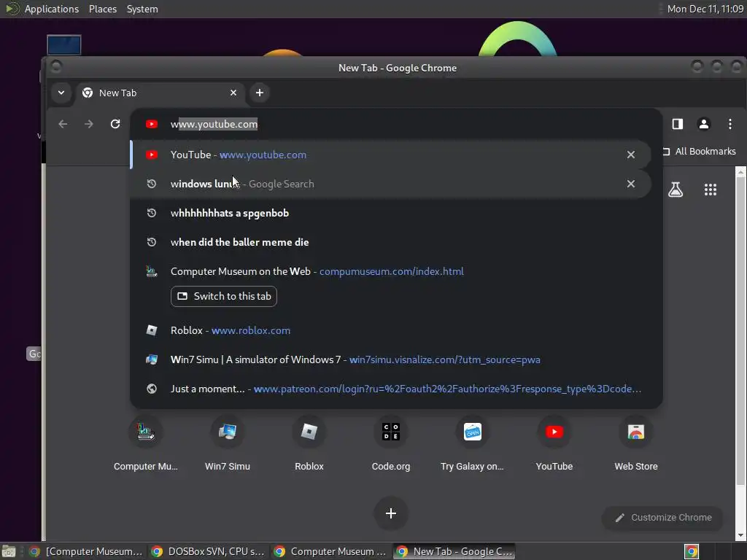
Task: Open the All Bookmarks folder
Action: (700, 152)
